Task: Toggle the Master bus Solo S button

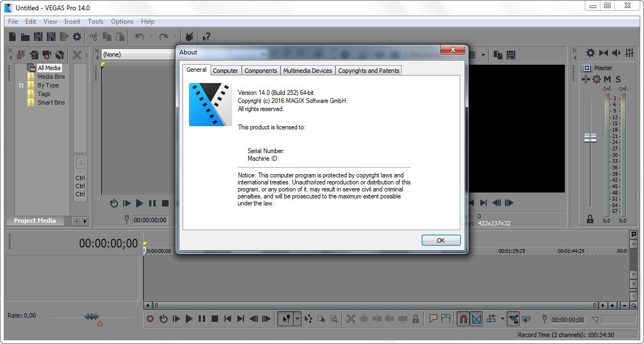Action: (618, 79)
